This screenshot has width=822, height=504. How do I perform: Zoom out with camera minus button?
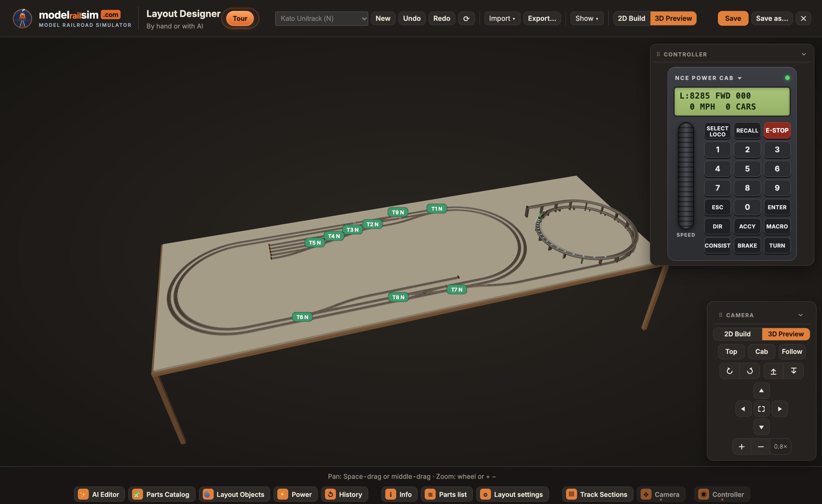(761, 447)
